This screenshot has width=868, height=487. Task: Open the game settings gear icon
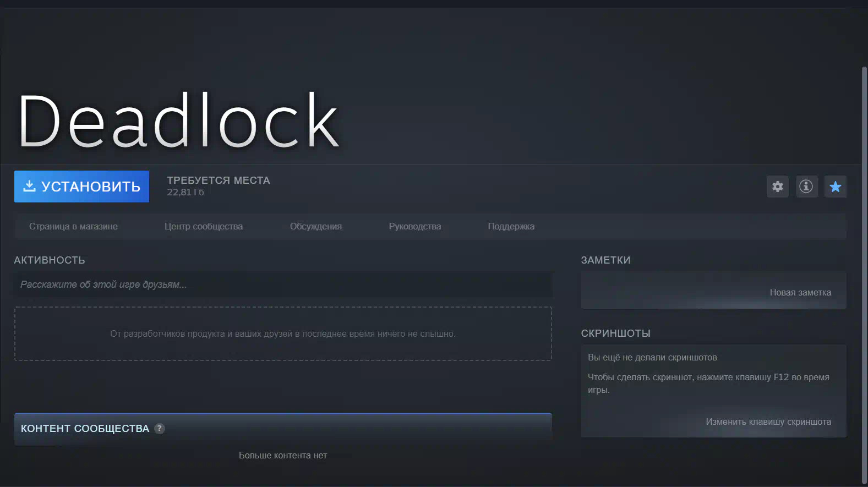[778, 187]
